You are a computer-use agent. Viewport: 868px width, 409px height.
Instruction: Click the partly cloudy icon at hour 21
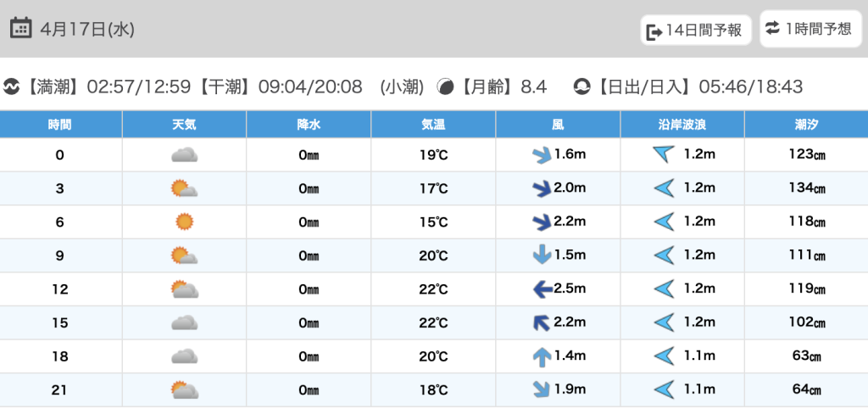point(184,390)
